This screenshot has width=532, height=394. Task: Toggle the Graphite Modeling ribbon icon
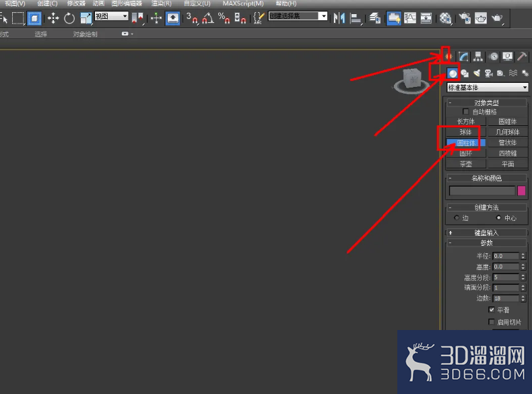tap(393, 18)
